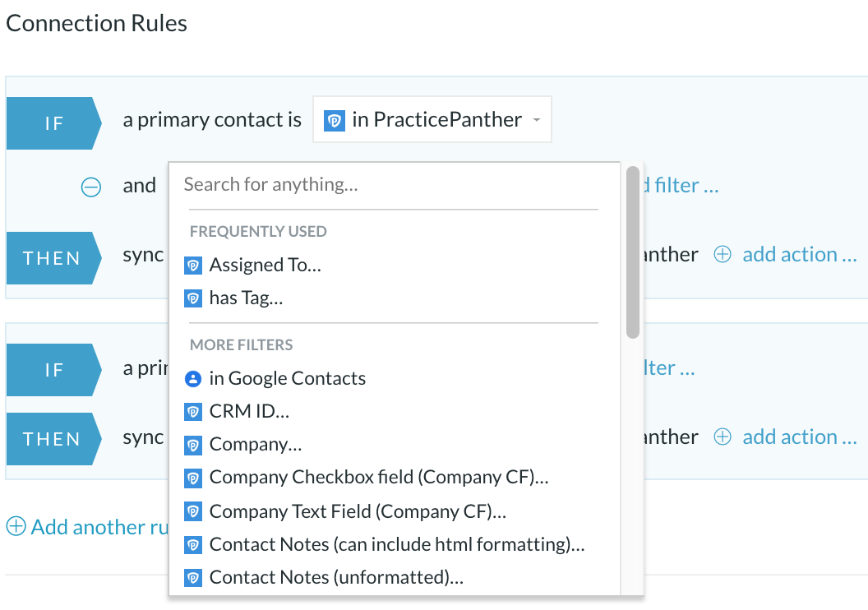Click the PracticePanther logo in the dropdown

click(x=335, y=120)
